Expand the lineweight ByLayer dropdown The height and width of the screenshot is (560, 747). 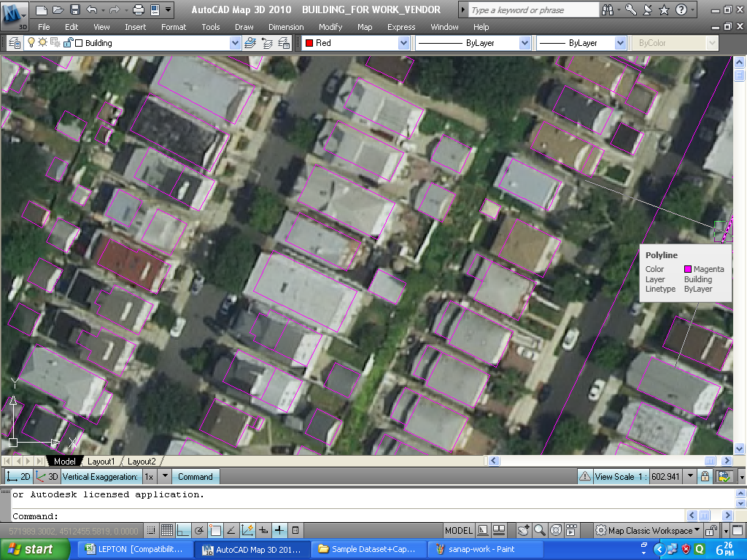(620, 43)
